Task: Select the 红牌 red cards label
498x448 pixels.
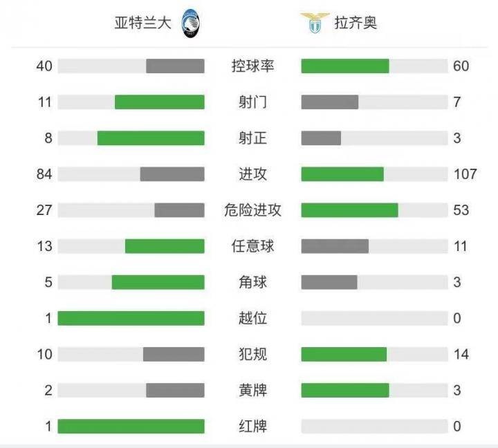Action: [253, 426]
